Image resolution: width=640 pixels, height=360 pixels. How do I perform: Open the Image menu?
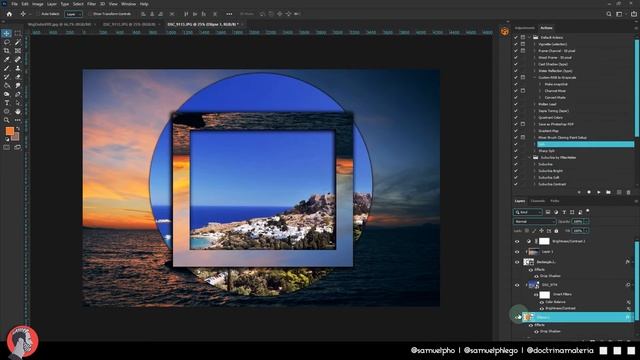(x=37, y=4)
